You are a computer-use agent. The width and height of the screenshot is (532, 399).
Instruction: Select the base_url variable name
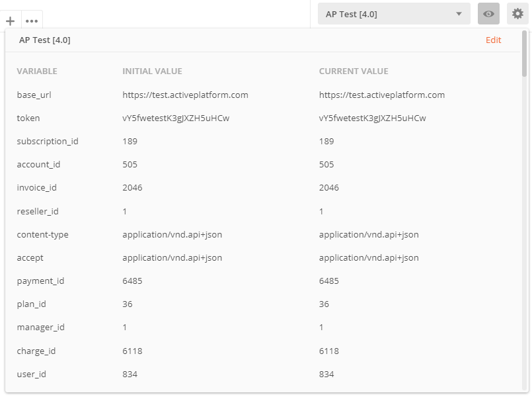34,95
